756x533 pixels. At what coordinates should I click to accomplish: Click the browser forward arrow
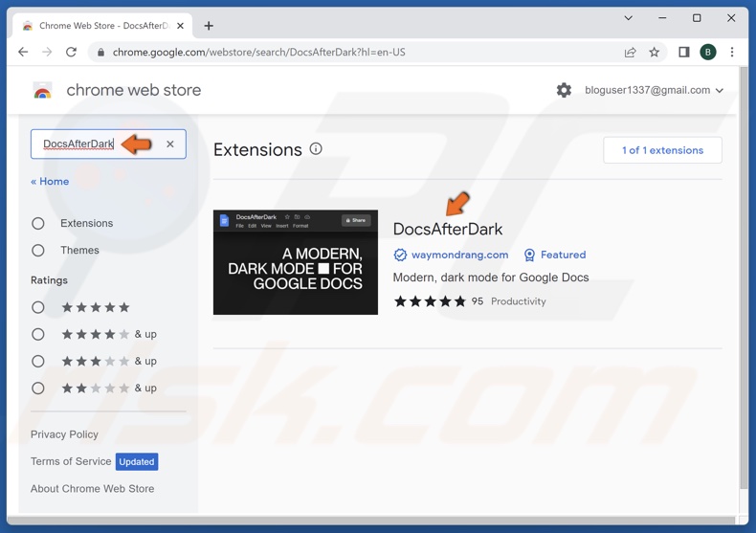click(47, 52)
